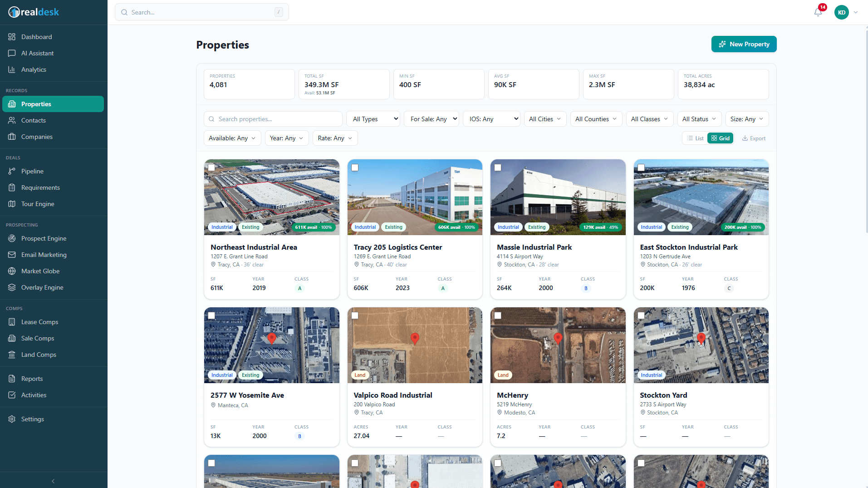Open the All Counties filter

pos(596,119)
